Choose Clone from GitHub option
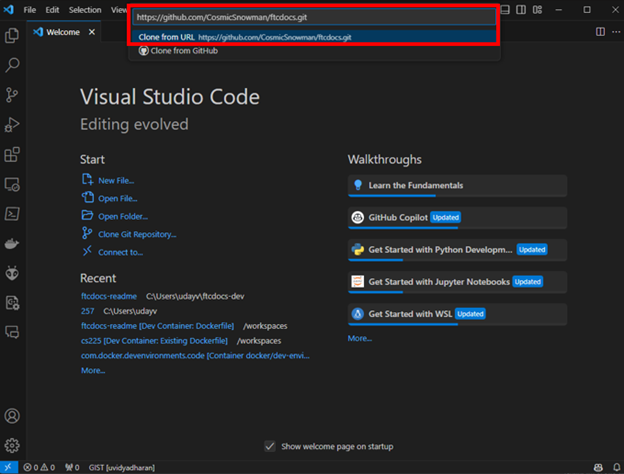The height and width of the screenshot is (474, 624). point(183,50)
